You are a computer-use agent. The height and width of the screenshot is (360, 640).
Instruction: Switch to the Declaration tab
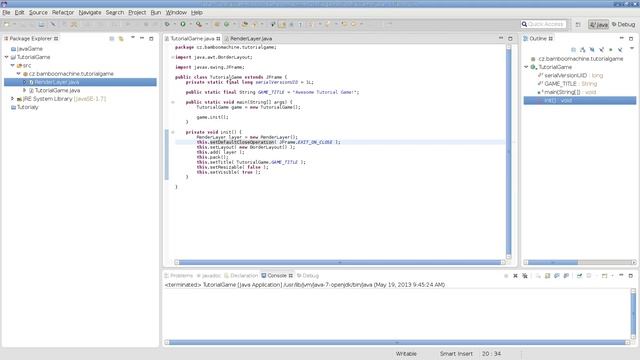241,276
